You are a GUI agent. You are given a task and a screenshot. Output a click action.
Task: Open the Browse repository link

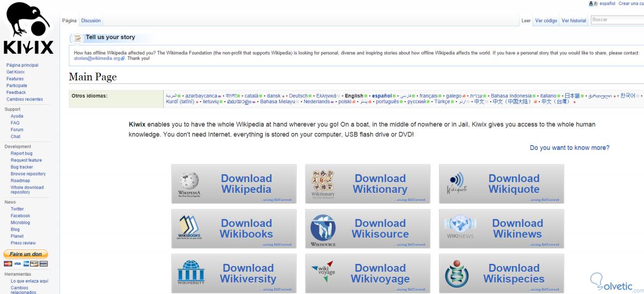click(x=28, y=174)
